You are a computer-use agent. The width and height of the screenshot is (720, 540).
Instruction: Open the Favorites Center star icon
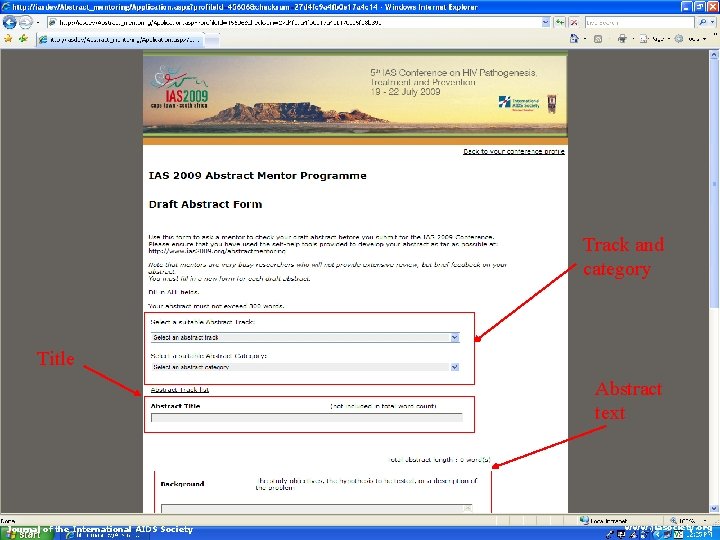click(8, 39)
